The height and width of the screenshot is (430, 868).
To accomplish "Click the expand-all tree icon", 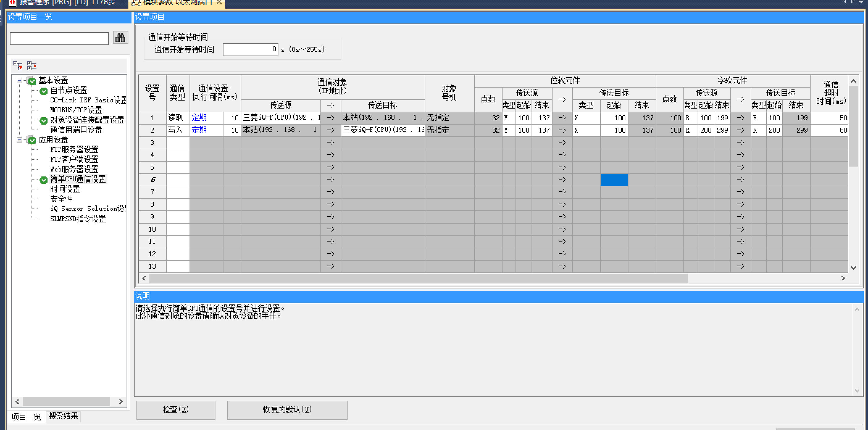I will tap(18, 66).
